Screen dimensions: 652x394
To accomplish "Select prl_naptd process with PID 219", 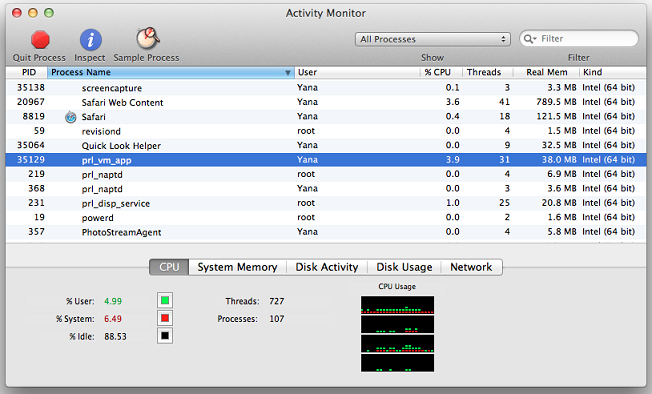I will point(326,174).
